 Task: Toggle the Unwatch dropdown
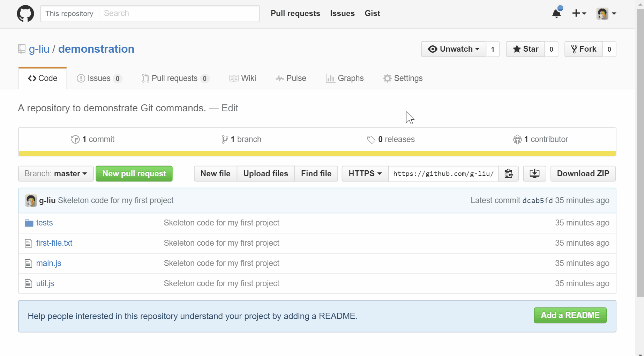[454, 49]
